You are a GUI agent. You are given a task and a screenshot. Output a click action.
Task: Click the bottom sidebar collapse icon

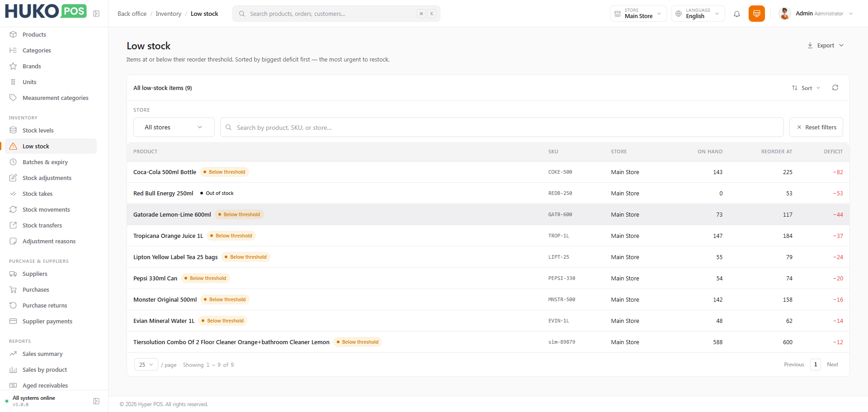click(x=96, y=401)
